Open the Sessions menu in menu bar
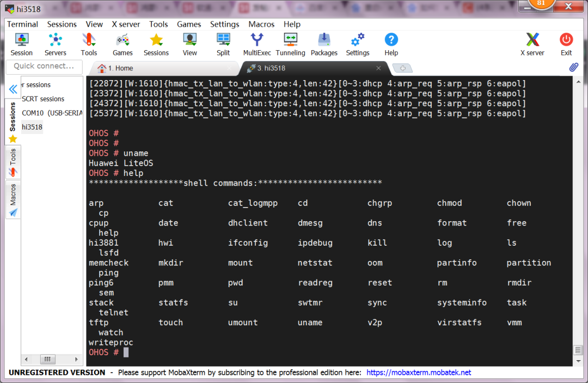The height and width of the screenshot is (383, 588). coord(62,25)
